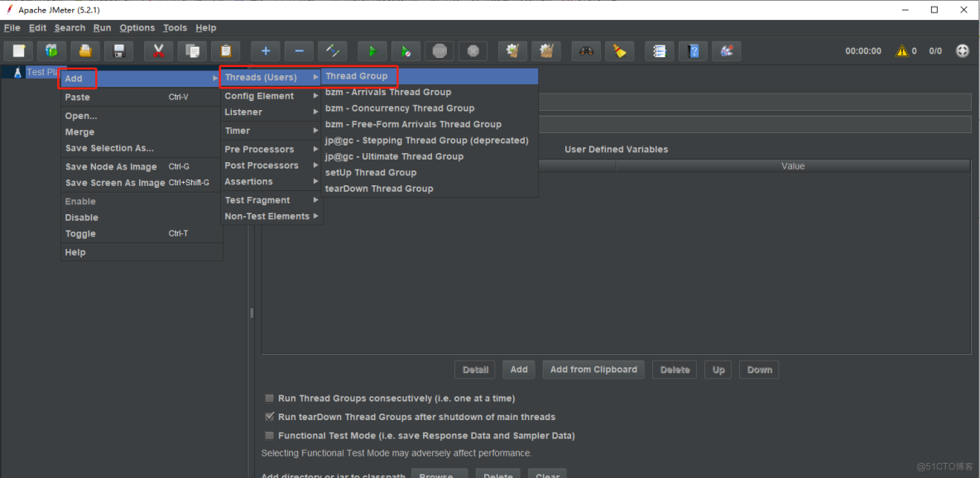980x478 pixels.
Task: Enable Functional Test Mode
Action: pos(269,436)
